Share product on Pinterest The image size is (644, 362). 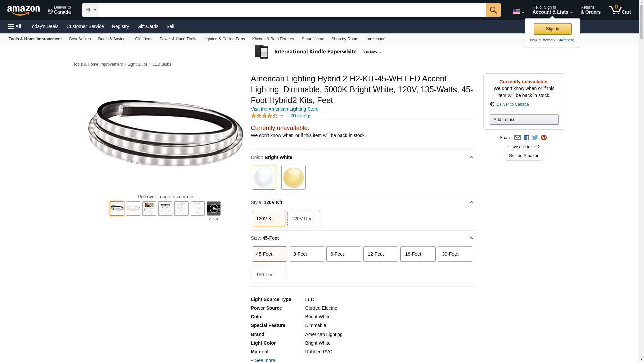(x=544, y=138)
